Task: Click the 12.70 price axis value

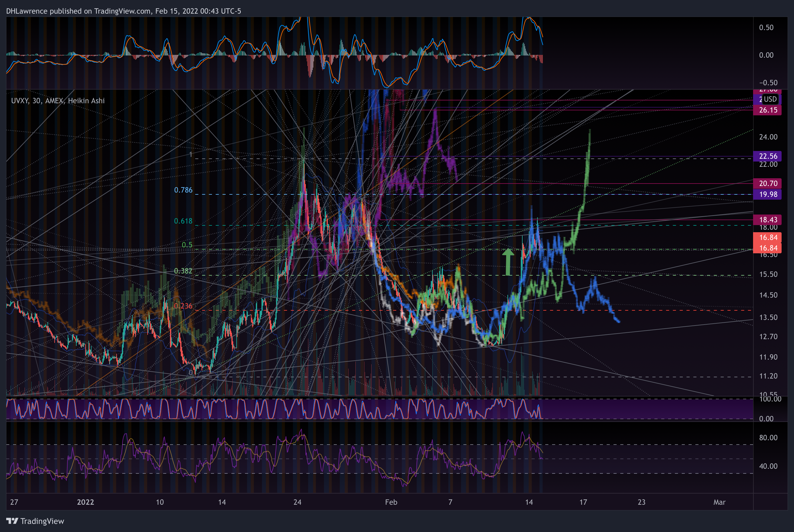Action: pos(768,337)
